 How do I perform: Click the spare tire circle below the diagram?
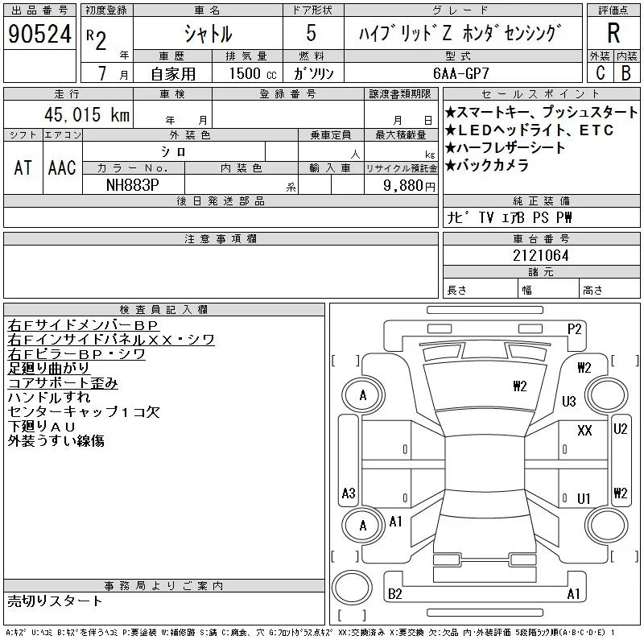pyautogui.click(x=352, y=588)
